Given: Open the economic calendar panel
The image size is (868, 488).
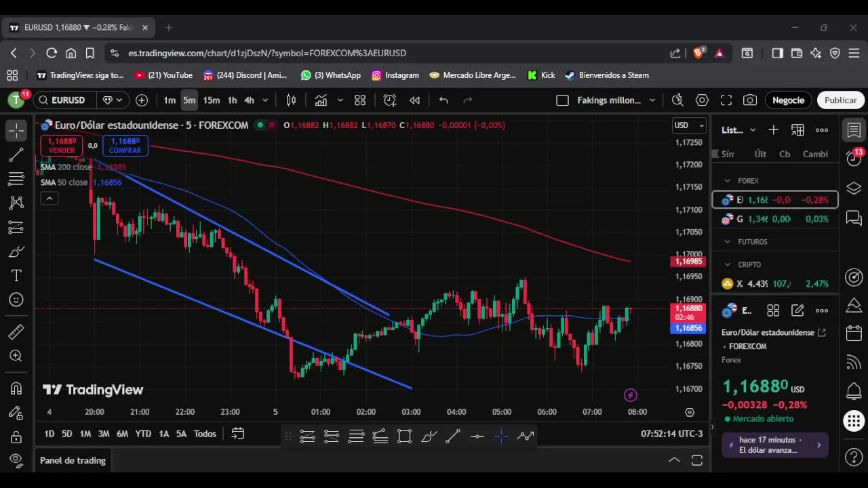Looking at the screenshot, I should pos(854,333).
